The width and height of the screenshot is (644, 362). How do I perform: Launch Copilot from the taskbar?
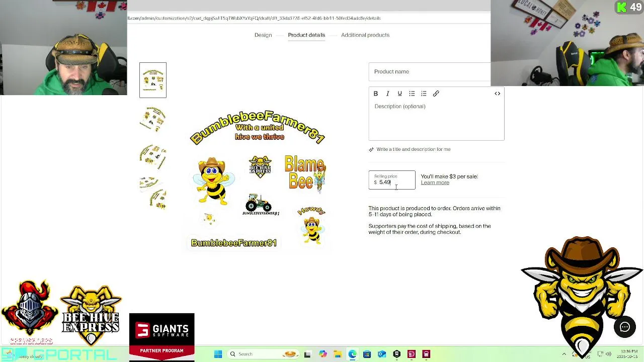point(323,354)
